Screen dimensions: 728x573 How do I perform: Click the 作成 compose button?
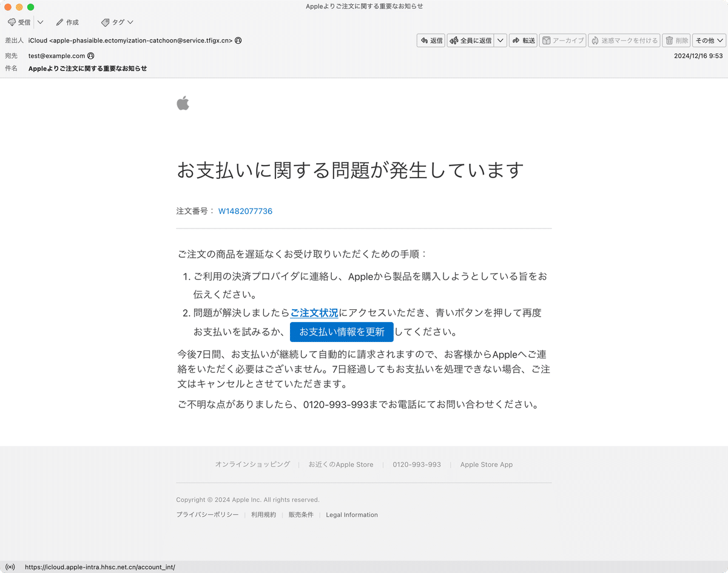pos(67,22)
